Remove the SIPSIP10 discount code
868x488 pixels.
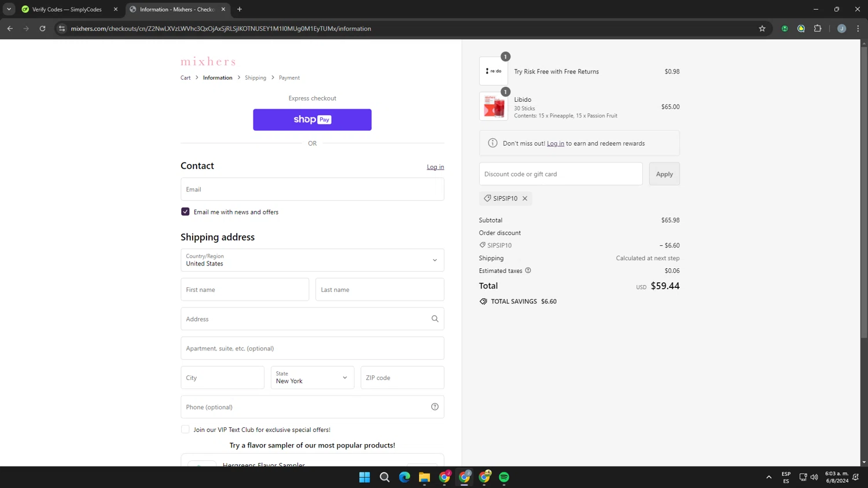pos(525,198)
